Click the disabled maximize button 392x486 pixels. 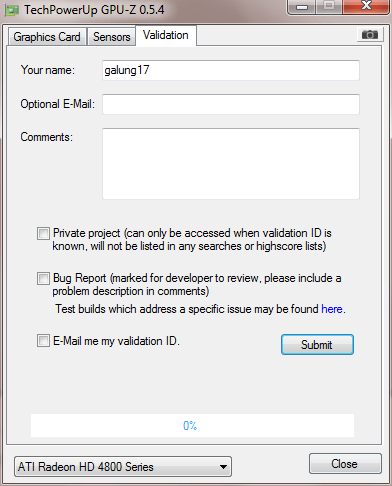click(x=329, y=6)
